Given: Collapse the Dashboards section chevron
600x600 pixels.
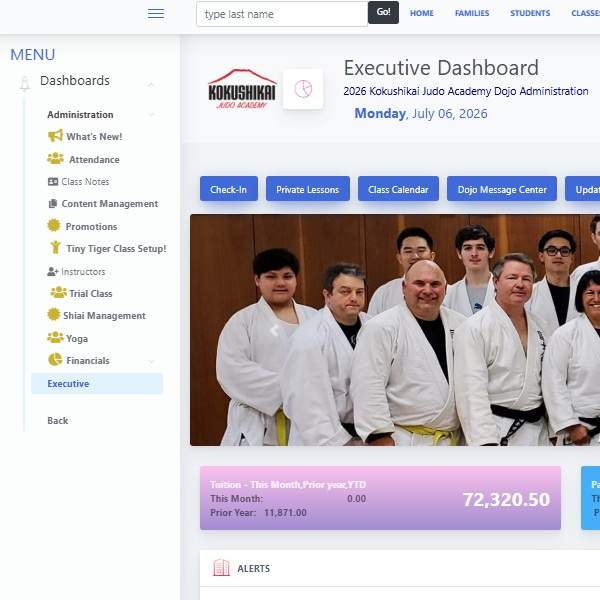Looking at the screenshot, I should tap(151, 85).
